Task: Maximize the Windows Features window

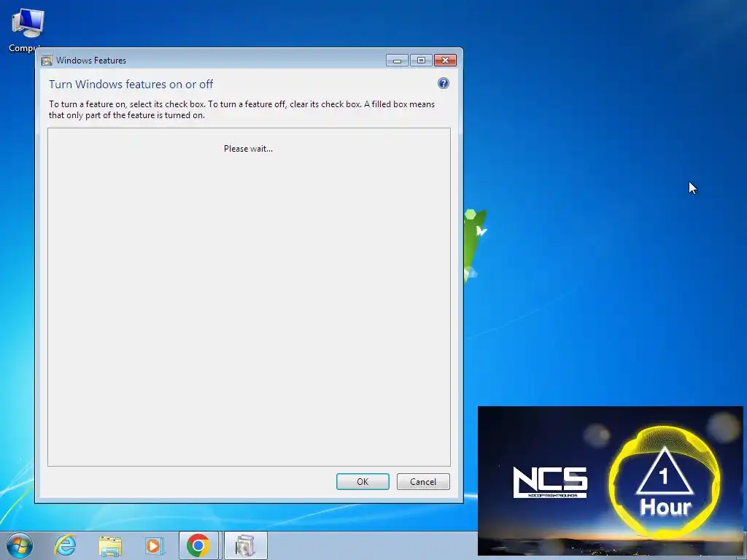Action: coord(421,61)
